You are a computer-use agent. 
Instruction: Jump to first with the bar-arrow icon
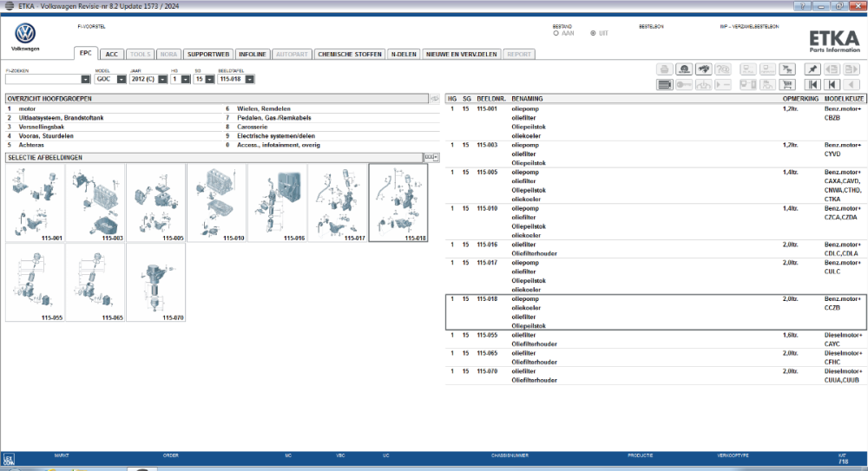[812, 85]
